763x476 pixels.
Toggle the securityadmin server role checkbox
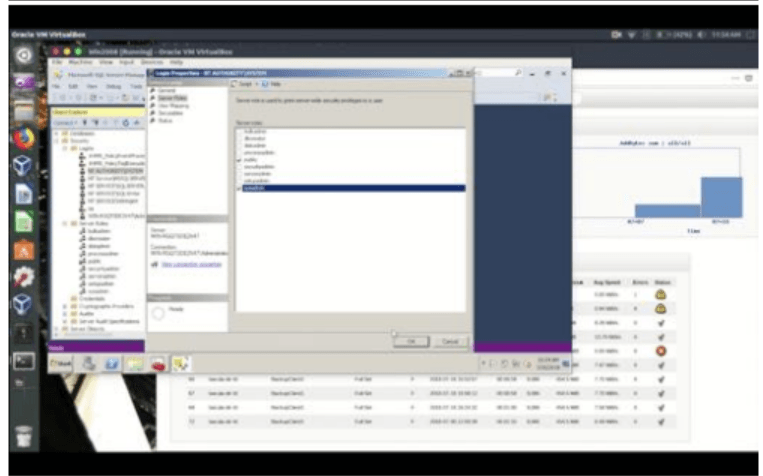click(x=239, y=166)
